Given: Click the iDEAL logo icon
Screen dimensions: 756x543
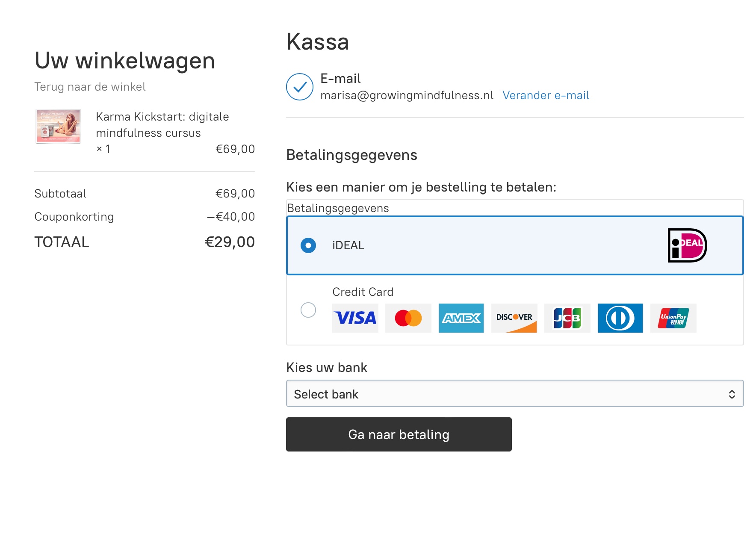Looking at the screenshot, I should click(687, 245).
